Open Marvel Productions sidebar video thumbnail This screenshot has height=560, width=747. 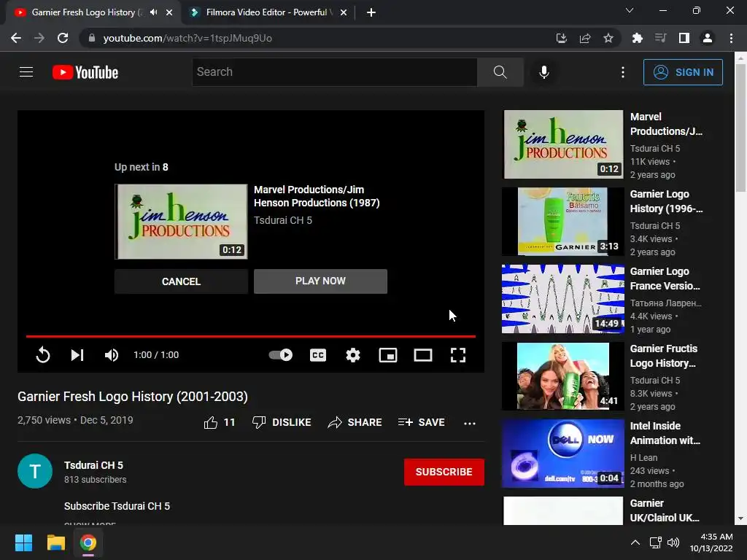tap(563, 144)
